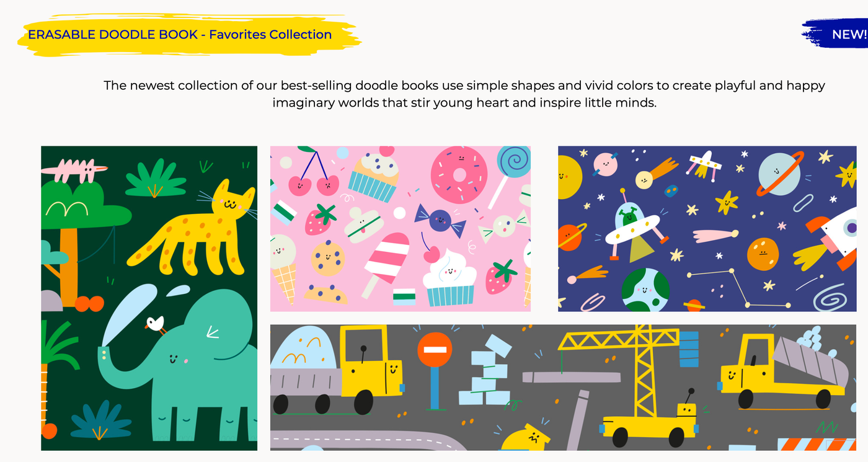Open the pink sweets doodle image
The height and width of the screenshot is (462, 868).
[400, 228]
